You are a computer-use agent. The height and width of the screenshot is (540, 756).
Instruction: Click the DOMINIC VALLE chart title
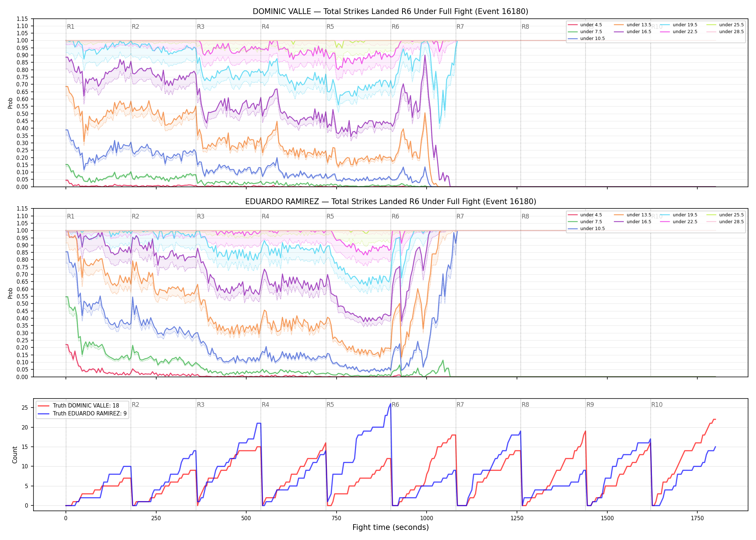coord(390,12)
